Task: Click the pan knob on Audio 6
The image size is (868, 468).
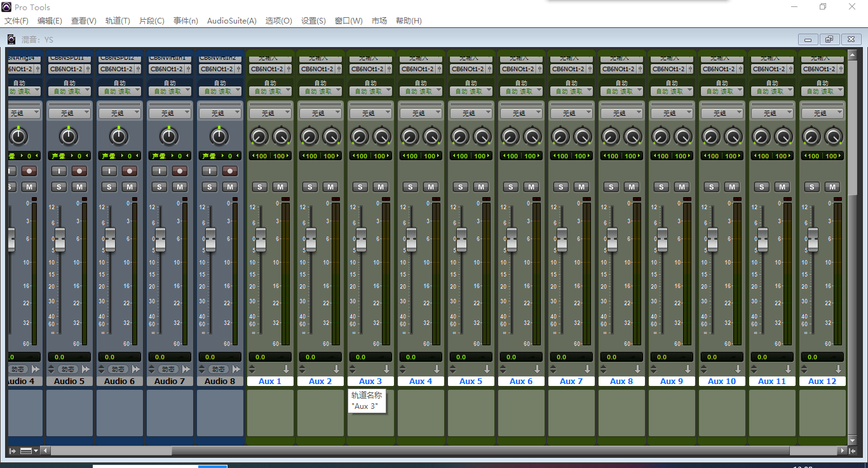Action: click(x=119, y=136)
